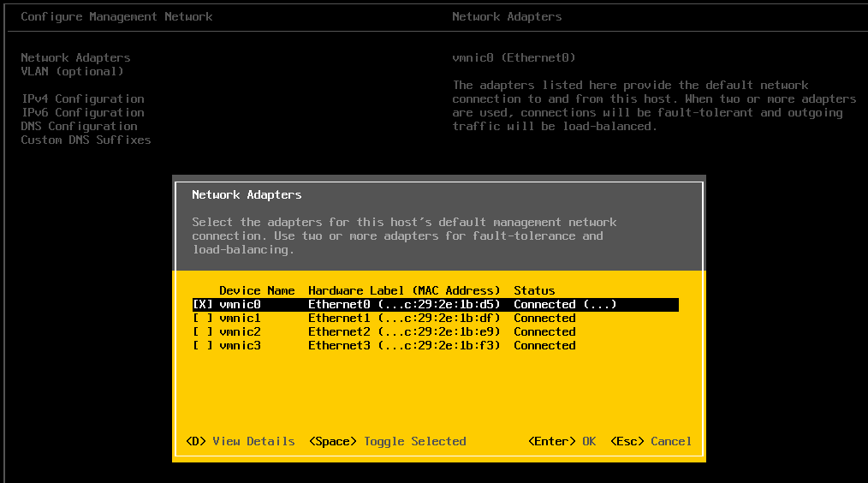Open Network Adapters menu entry
868x483 pixels.
click(75, 57)
